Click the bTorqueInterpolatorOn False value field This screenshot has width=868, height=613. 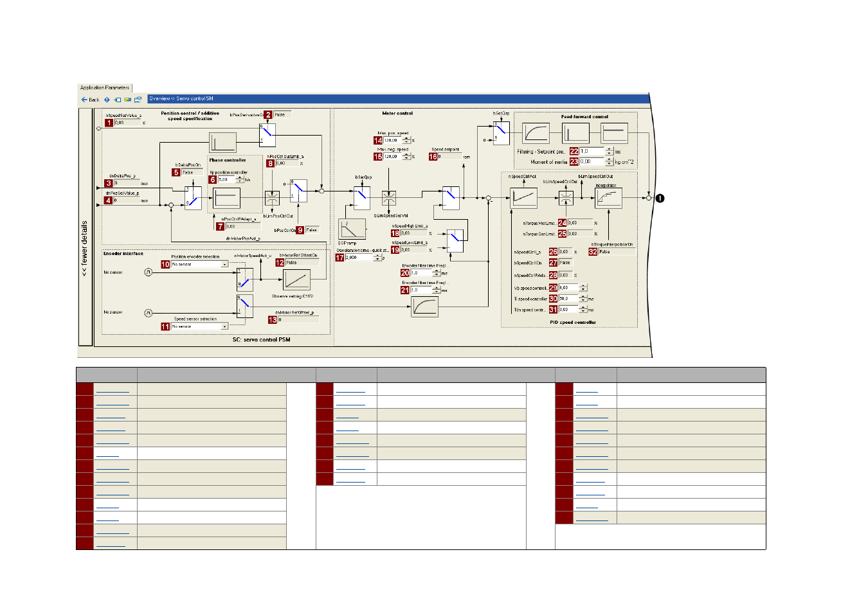pos(617,252)
